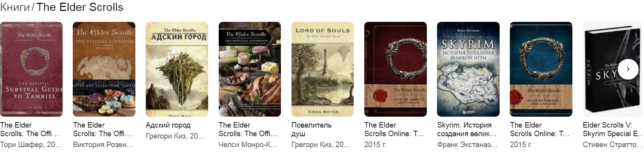
Task: Open the Survival Guide to Tamriel cover
Action: click(x=31, y=69)
